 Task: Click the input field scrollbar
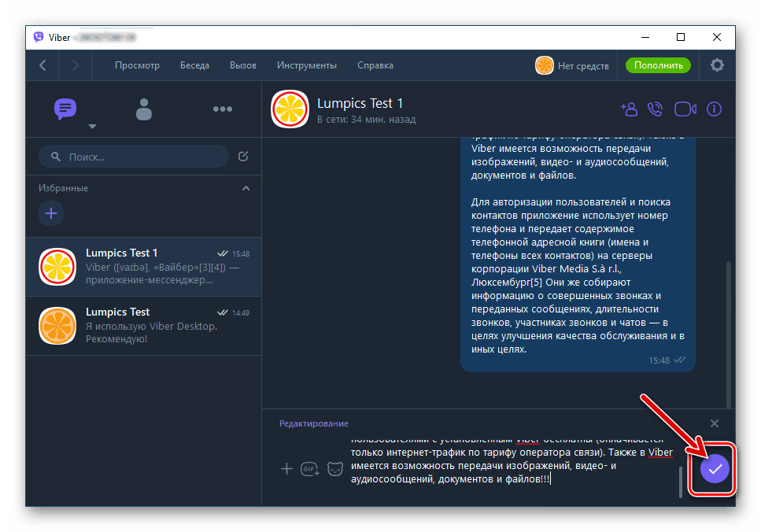click(x=681, y=482)
